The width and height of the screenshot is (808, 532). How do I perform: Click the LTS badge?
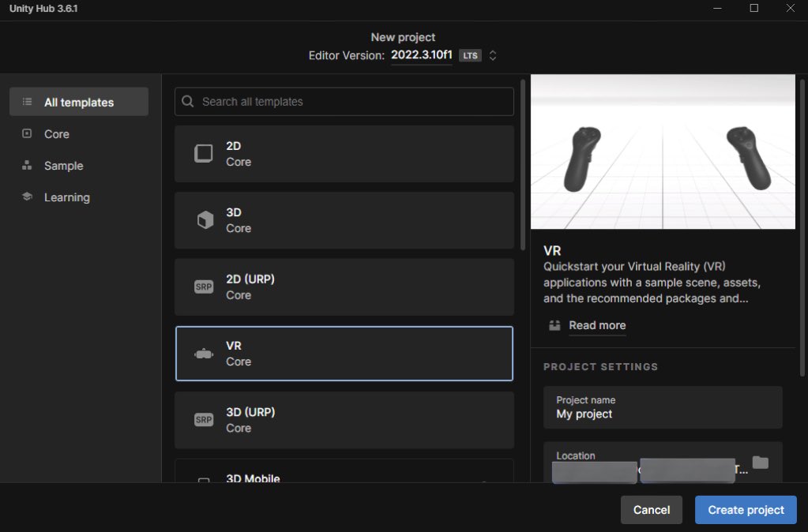click(470, 55)
